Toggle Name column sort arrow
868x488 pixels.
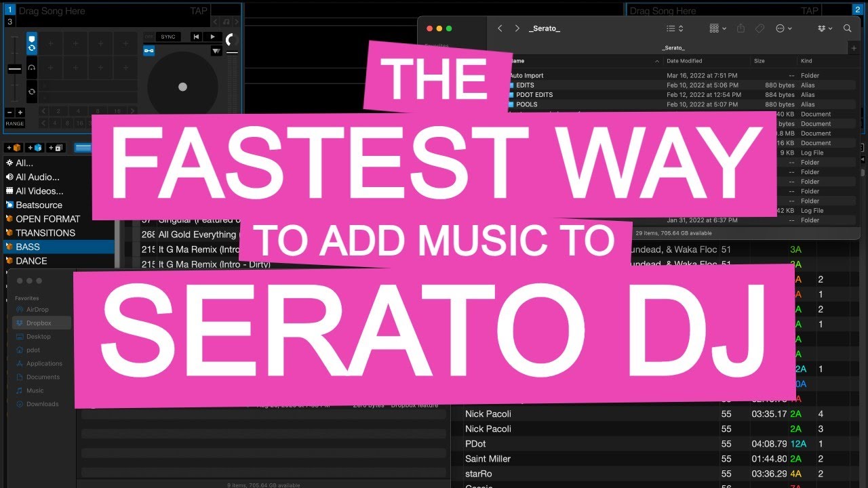[657, 61]
